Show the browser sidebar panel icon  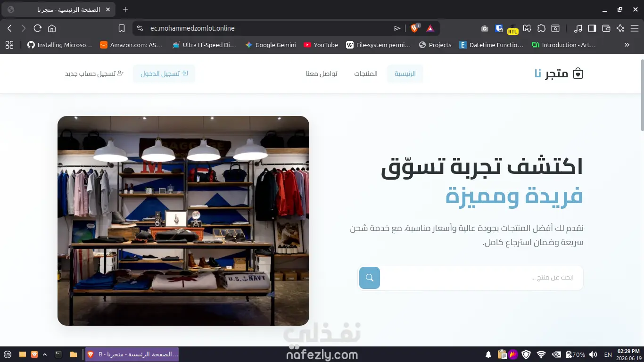click(592, 28)
